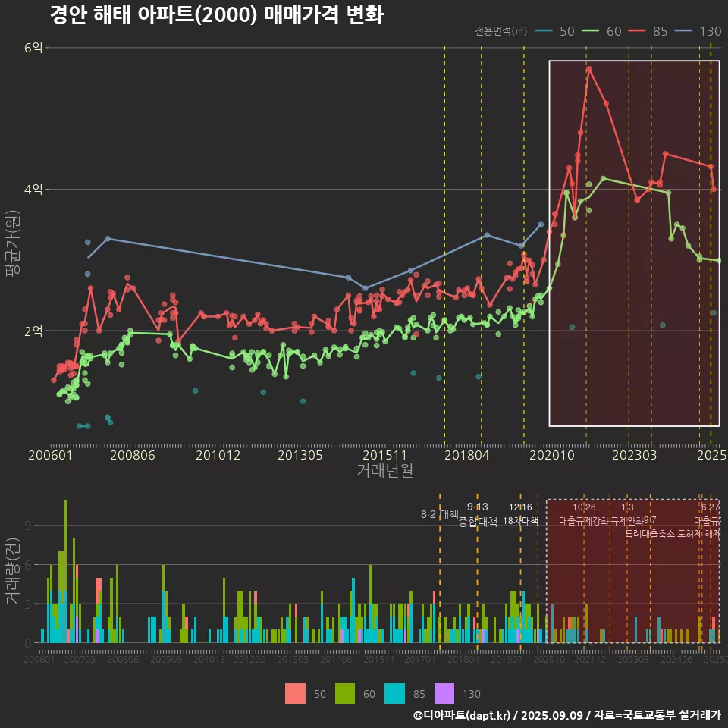Click the 60 legend line marker at top

click(590, 31)
